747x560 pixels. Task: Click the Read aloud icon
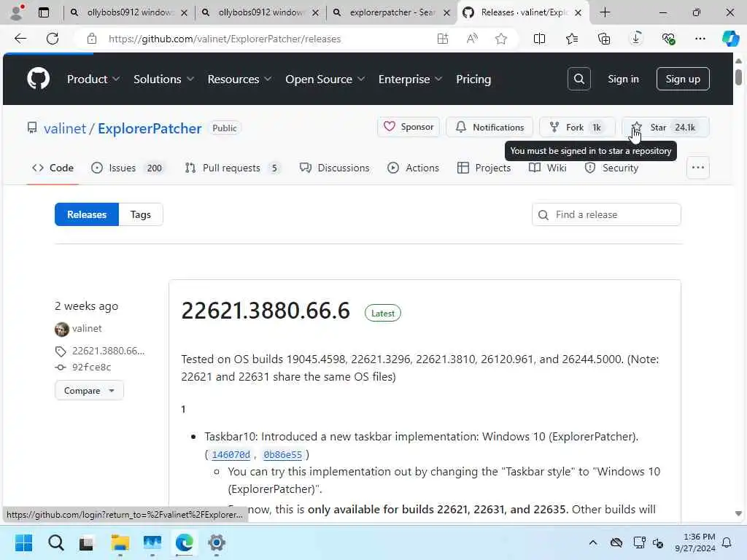point(472,39)
